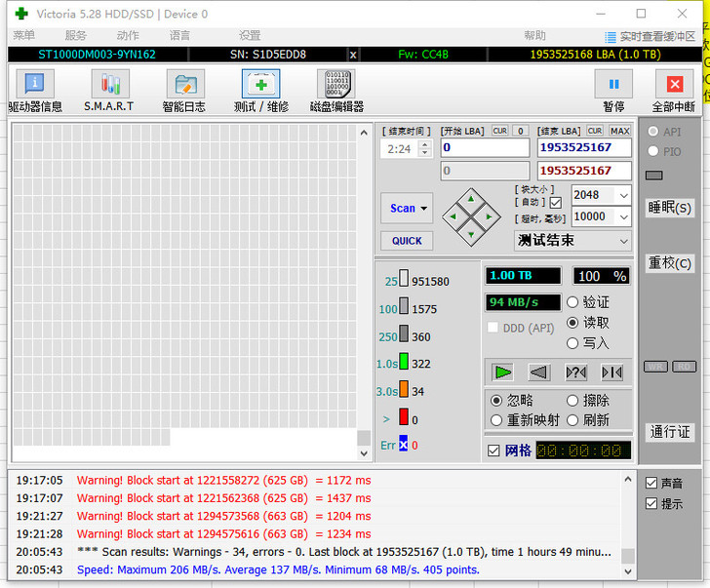Click the green play scan button
Viewport: 710px width, 588px height.
click(x=502, y=372)
